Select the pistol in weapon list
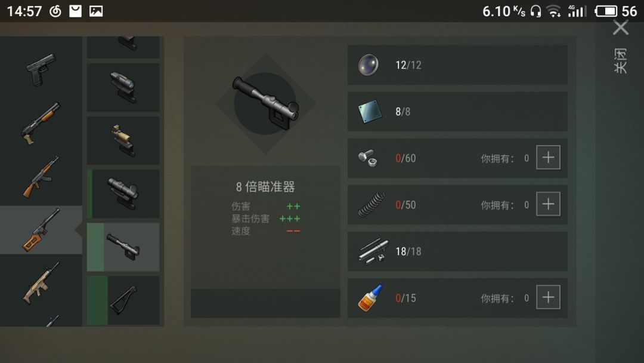 point(41,69)
